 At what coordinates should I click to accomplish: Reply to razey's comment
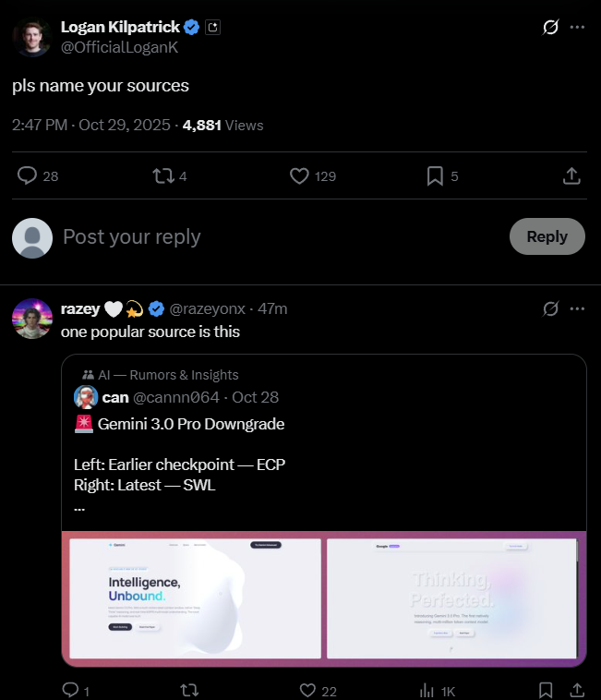pos(70,690)
